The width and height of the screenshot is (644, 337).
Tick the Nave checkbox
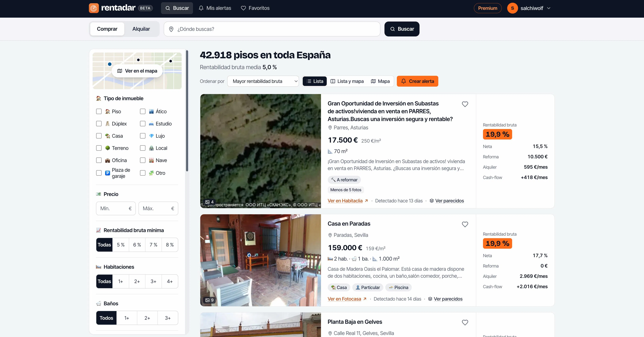pyautogui.click(x=143, y=160)
